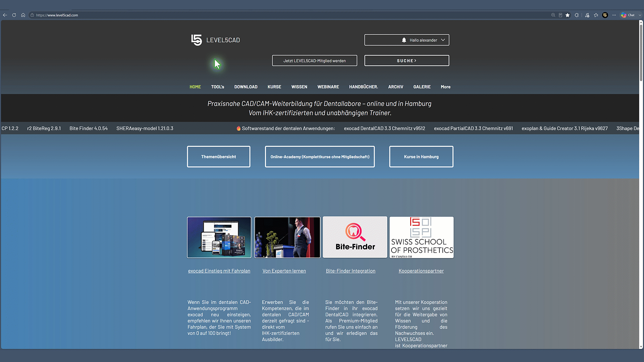Click ticker text exoplan & Guide Creator 3.1 Rijeka

(x=565, y=128)
